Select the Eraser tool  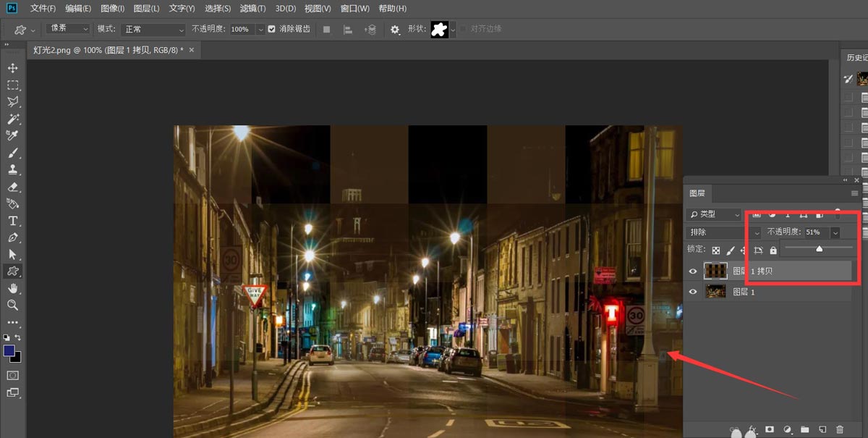(x=13, y=187)
